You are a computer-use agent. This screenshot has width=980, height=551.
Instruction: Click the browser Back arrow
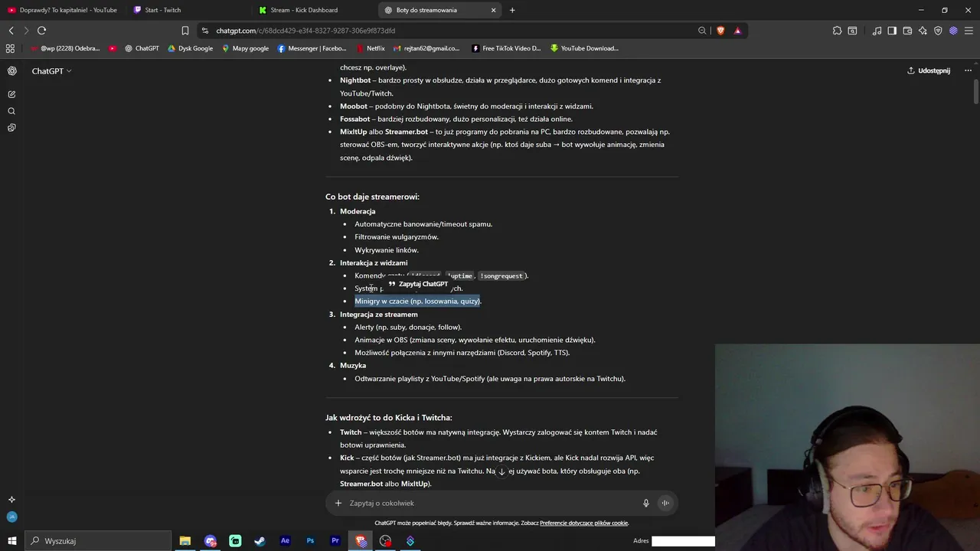click(x=11, y=31)
